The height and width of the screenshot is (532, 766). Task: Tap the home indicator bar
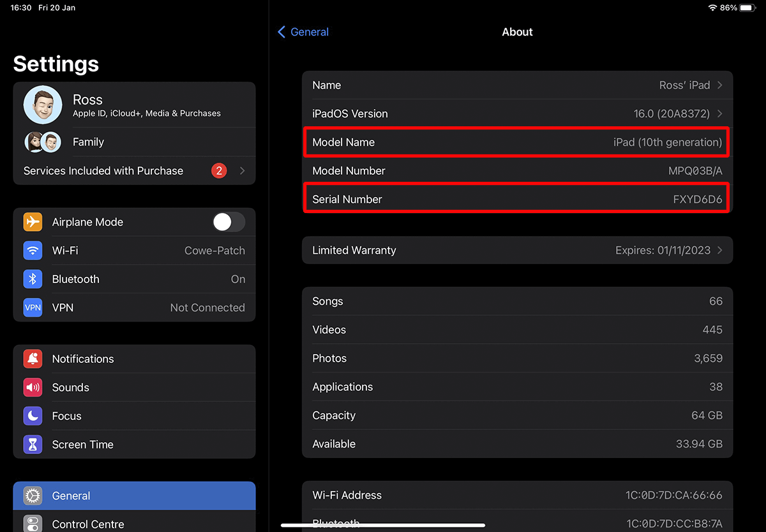coord(383,525)
